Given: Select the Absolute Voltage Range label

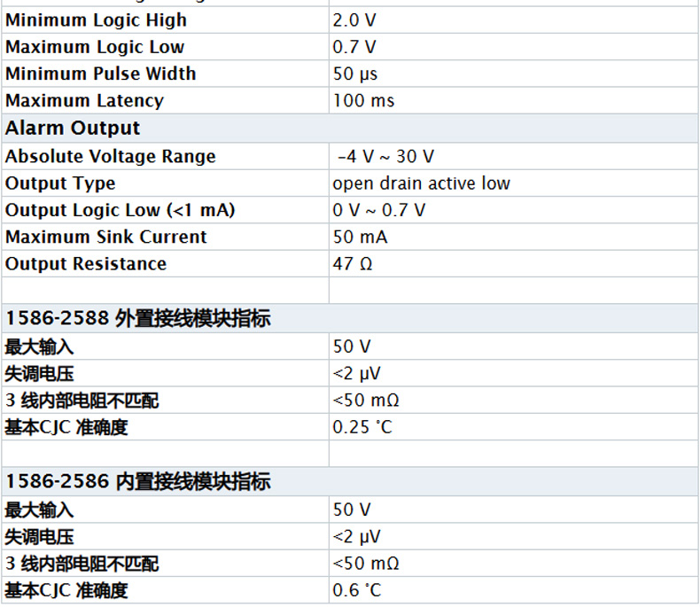Looking at the screenshot, I should click(x=110, y=156).
